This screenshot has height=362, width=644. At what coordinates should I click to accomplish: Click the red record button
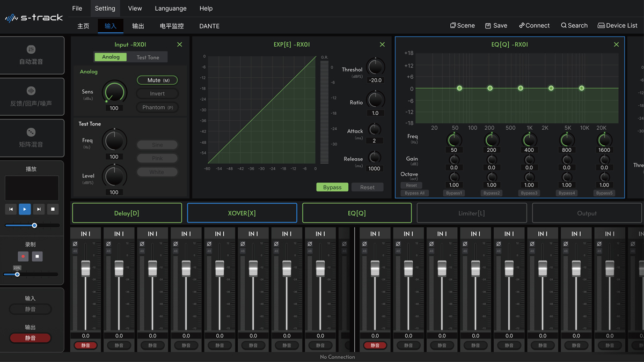(x=23, y=256)
